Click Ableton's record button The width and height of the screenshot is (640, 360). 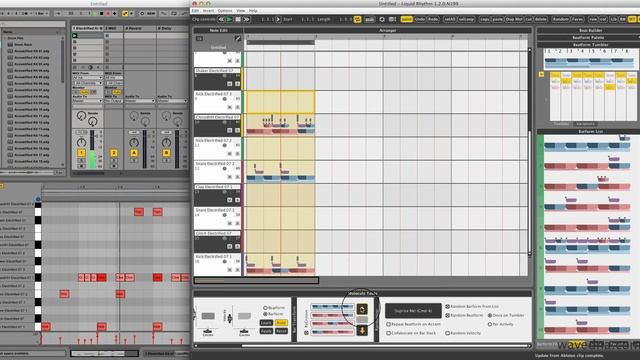pos(108,13)
